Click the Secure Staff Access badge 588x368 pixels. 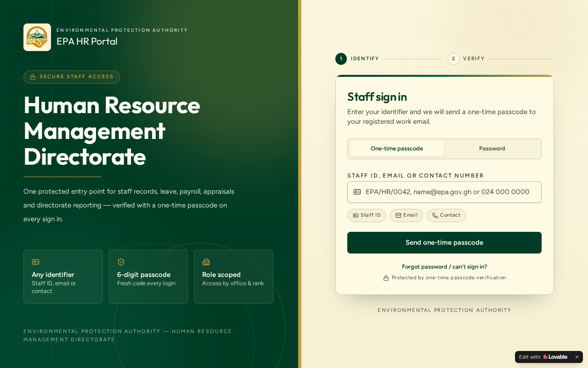(72, 77)
